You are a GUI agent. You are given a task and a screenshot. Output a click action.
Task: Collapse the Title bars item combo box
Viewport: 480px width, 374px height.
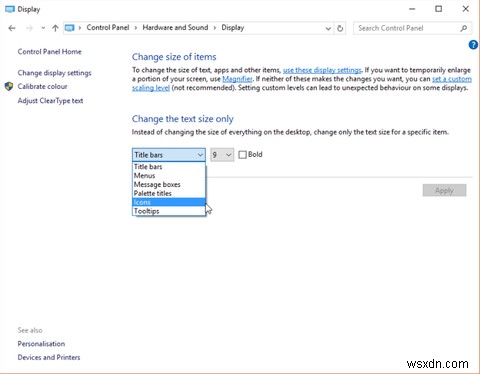pos(169,155)
